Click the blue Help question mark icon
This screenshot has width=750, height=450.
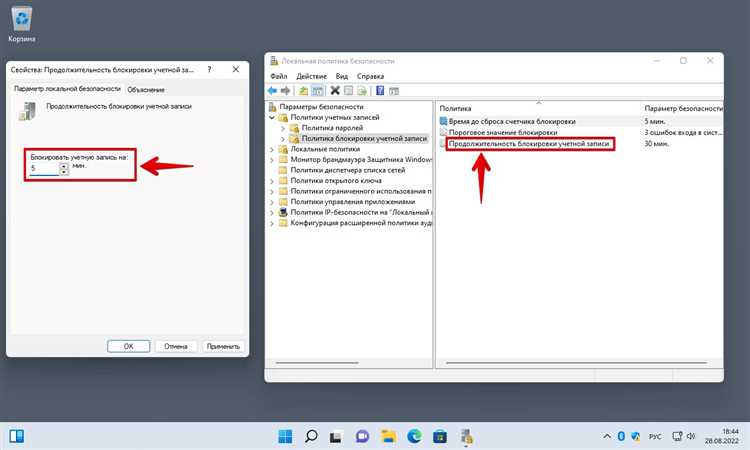[380, 90]
